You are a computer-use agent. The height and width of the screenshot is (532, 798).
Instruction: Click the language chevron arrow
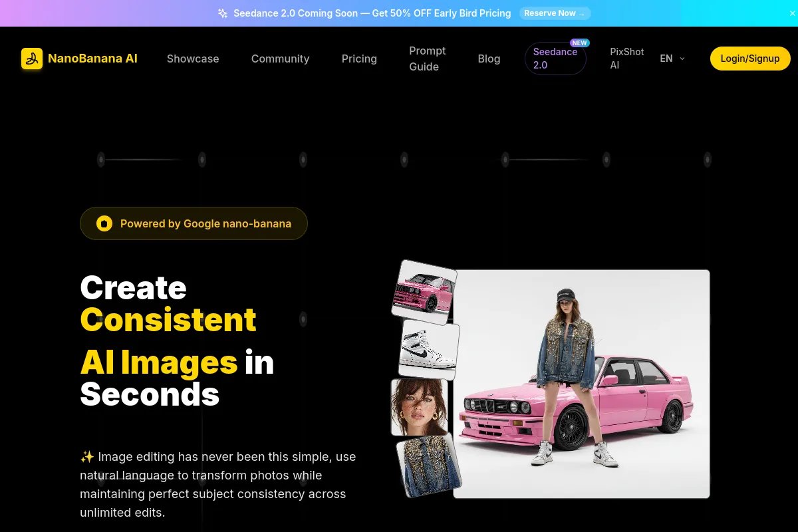tap(682, 59)
